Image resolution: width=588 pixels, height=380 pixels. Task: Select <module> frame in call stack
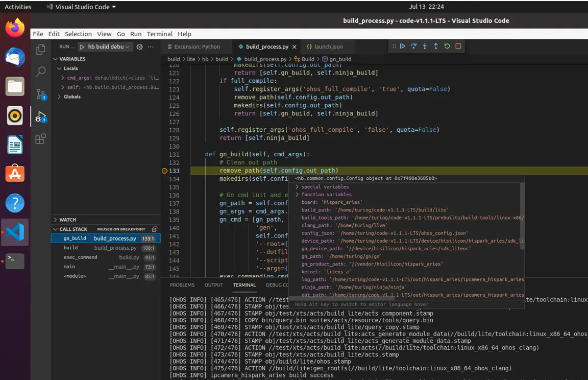click(x=106, y=276)
